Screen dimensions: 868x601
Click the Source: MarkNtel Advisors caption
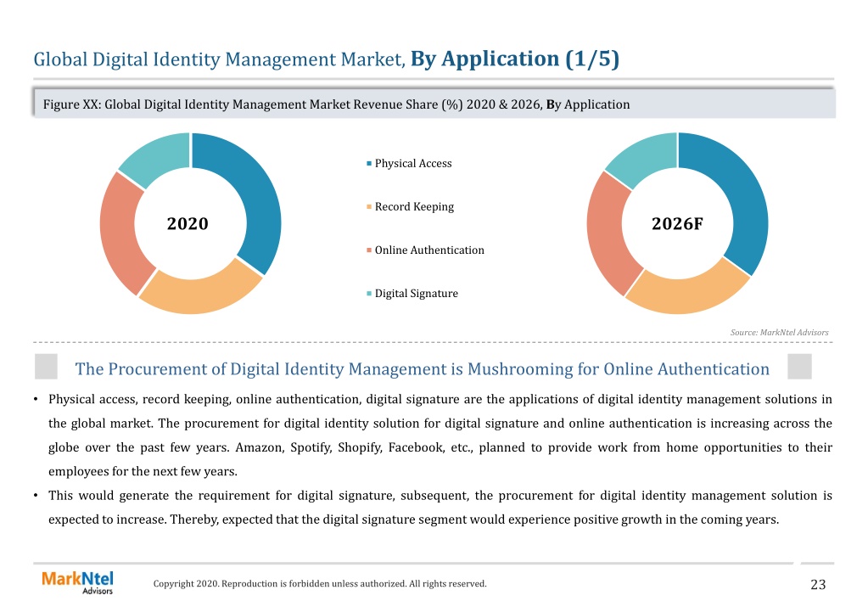pos(779,333)
